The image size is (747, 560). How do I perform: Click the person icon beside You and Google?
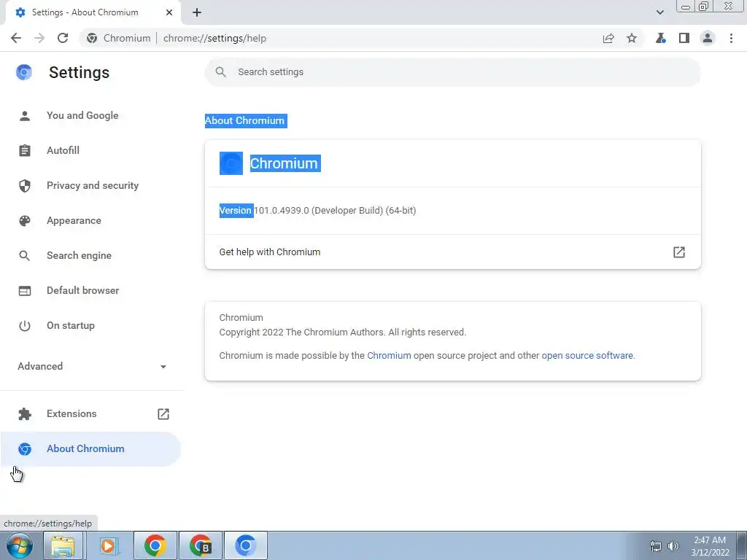pos(24,116)
